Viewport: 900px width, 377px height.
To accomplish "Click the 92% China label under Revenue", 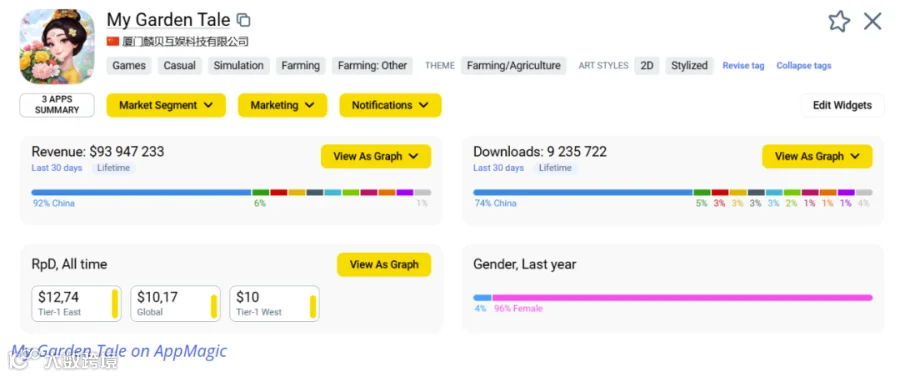I will click(x=53, y=203).
